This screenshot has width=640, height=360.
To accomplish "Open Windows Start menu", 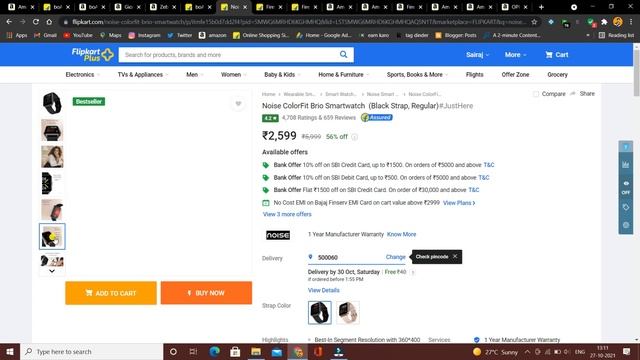I will point(10,351).
